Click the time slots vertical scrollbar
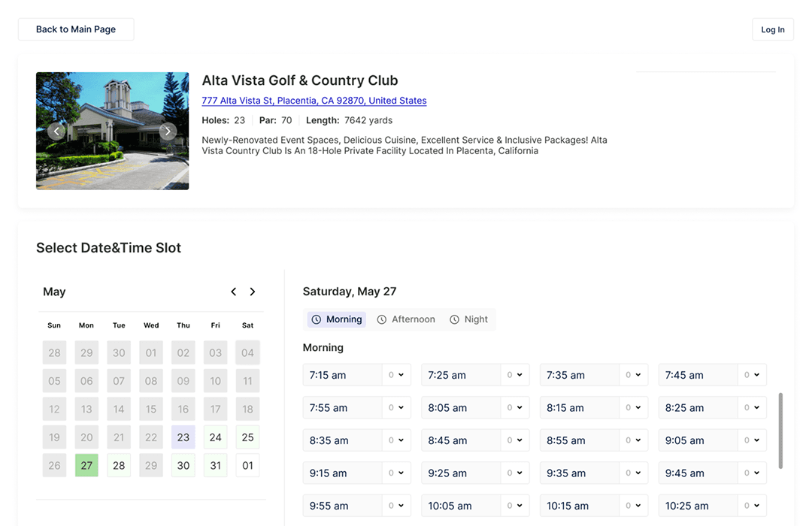 tap(780, 430)
